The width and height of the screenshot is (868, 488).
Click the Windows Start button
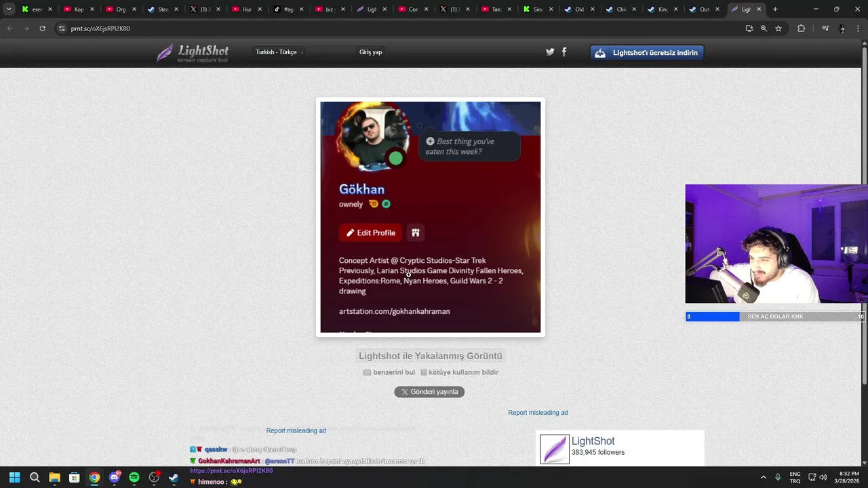15,477
